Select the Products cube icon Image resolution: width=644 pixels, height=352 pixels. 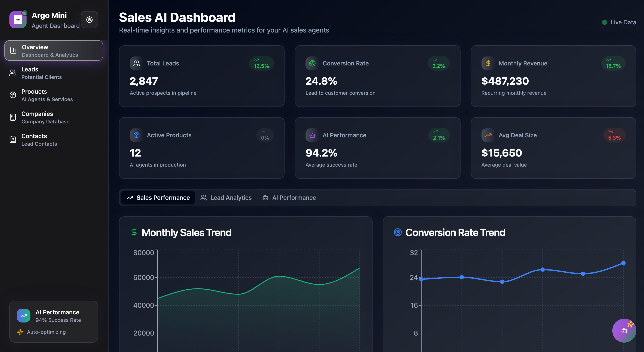tap(13, 95)
